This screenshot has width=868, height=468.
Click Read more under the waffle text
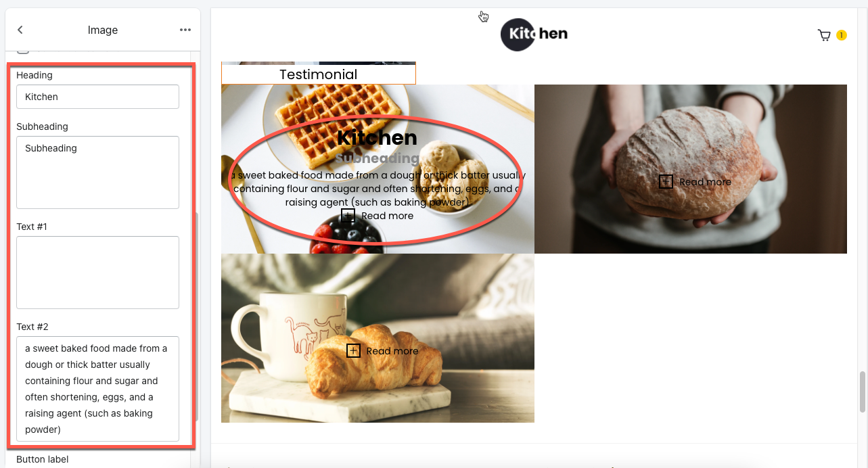[x=387, y=216]
